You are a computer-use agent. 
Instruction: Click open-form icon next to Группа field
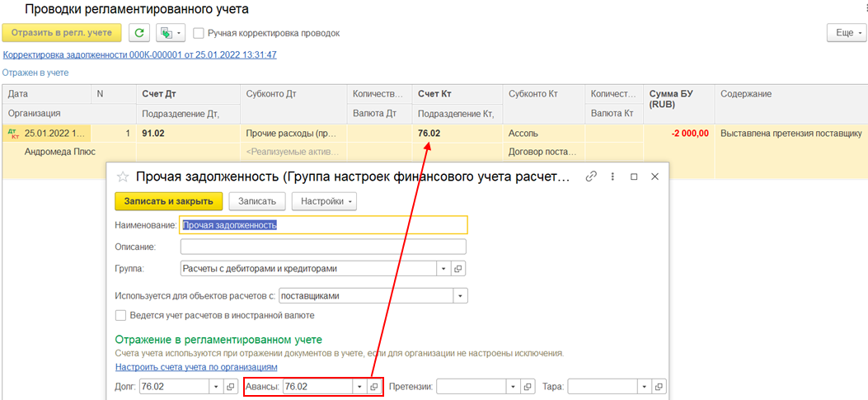coord(459,268)
